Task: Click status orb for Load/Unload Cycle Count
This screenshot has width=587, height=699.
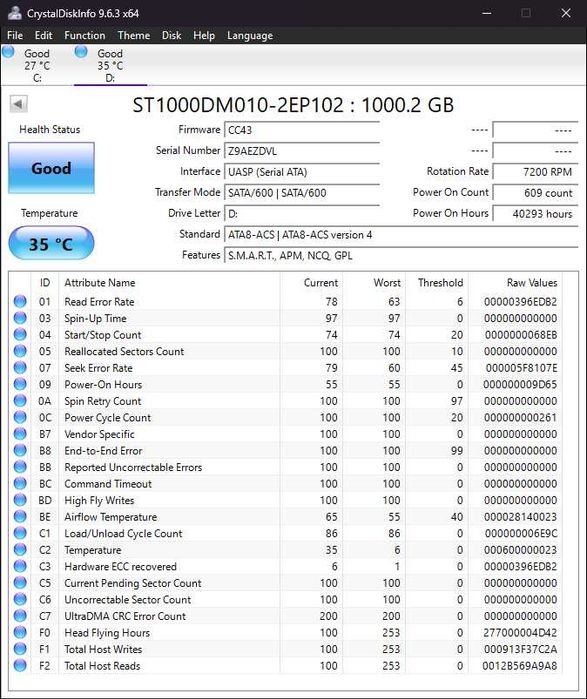Action: pos(20,533)
